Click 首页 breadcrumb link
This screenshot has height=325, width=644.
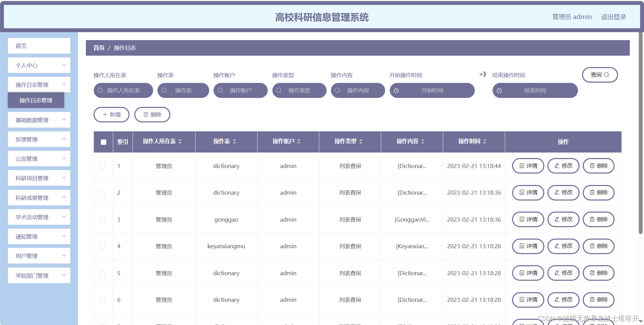[99, 48]
